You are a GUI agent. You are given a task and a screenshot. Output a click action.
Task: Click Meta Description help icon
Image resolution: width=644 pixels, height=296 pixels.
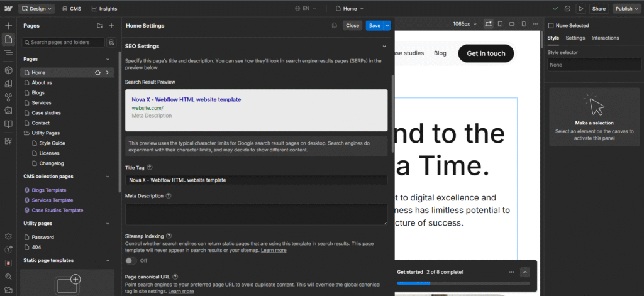tap(169, 196)
